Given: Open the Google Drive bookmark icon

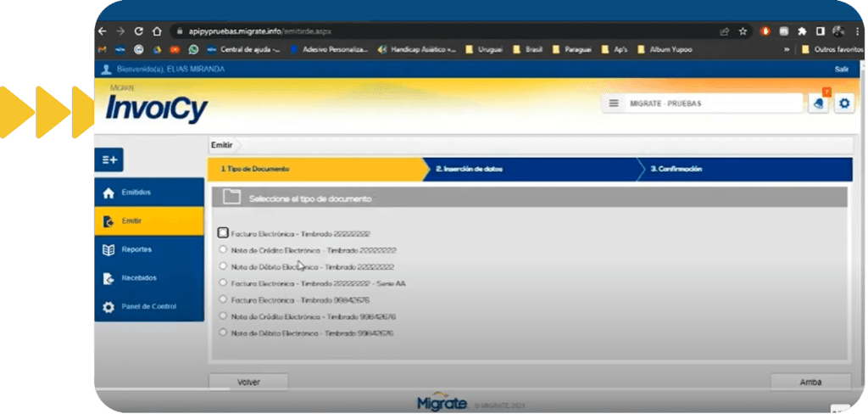Looking at the screenshot, I should pos(157,49).
